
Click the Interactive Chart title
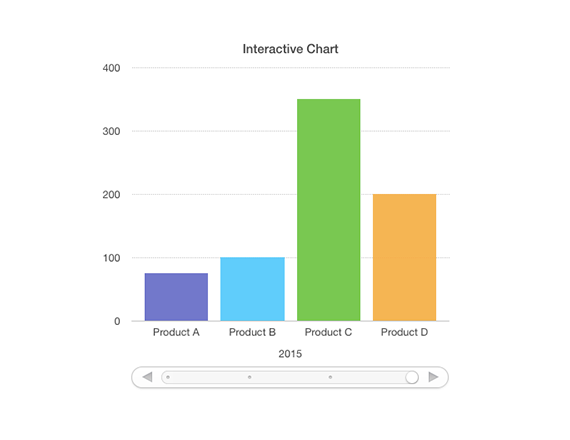click(290, 49)
